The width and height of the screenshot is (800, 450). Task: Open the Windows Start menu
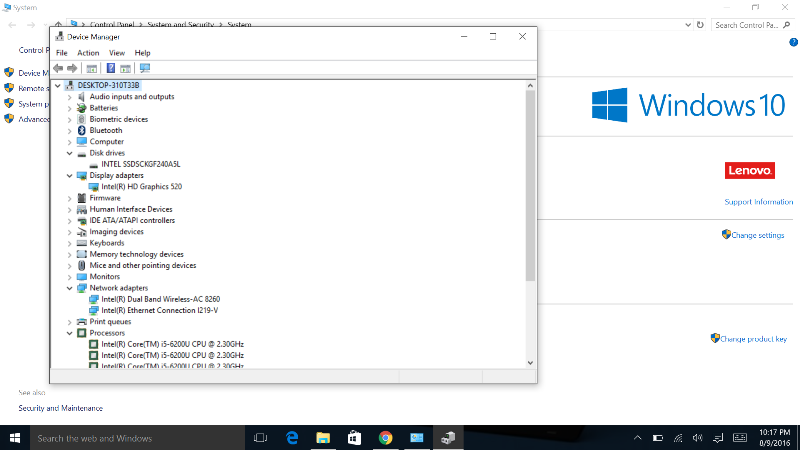pos(15,438)
